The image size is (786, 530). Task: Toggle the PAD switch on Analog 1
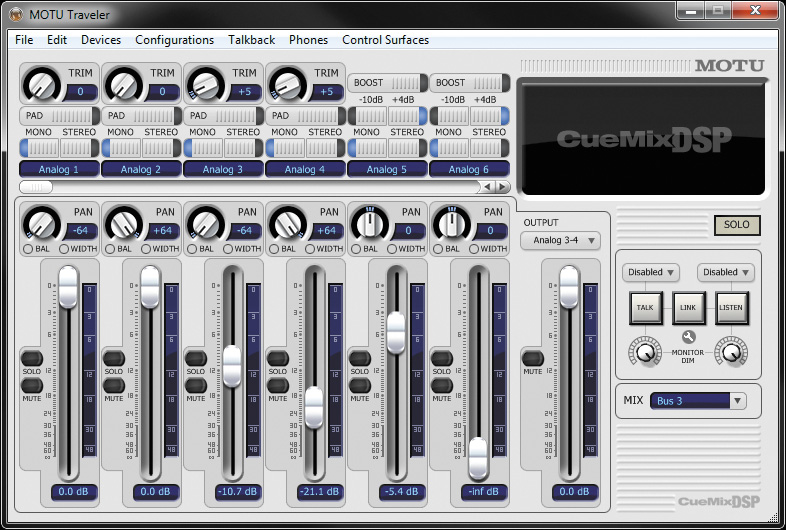60,116
